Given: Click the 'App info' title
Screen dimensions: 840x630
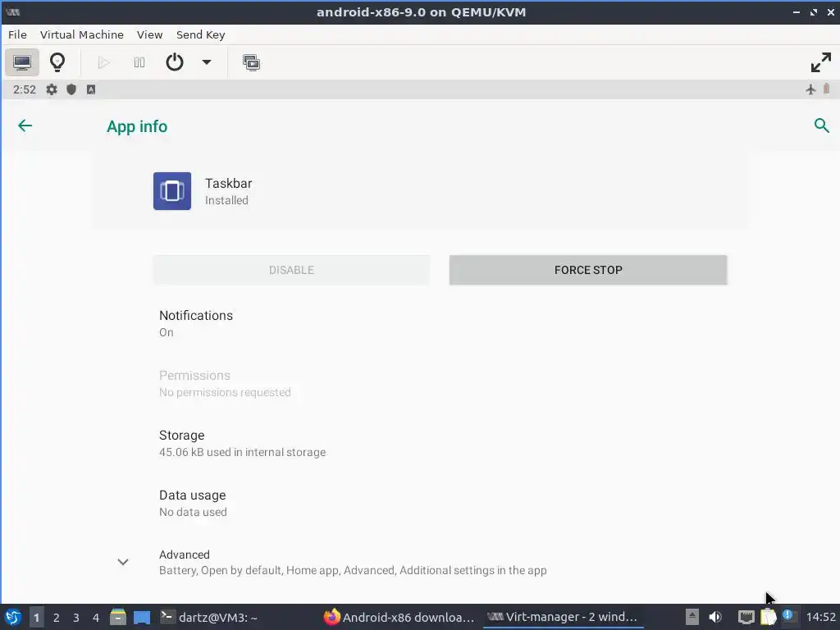Looking at the screenshot, I should coord(137,126).
